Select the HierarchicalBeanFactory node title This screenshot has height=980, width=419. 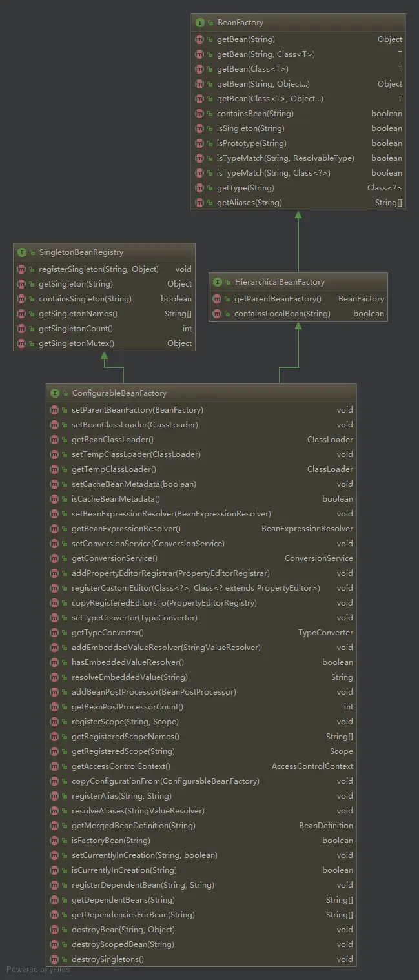(280, 282)
